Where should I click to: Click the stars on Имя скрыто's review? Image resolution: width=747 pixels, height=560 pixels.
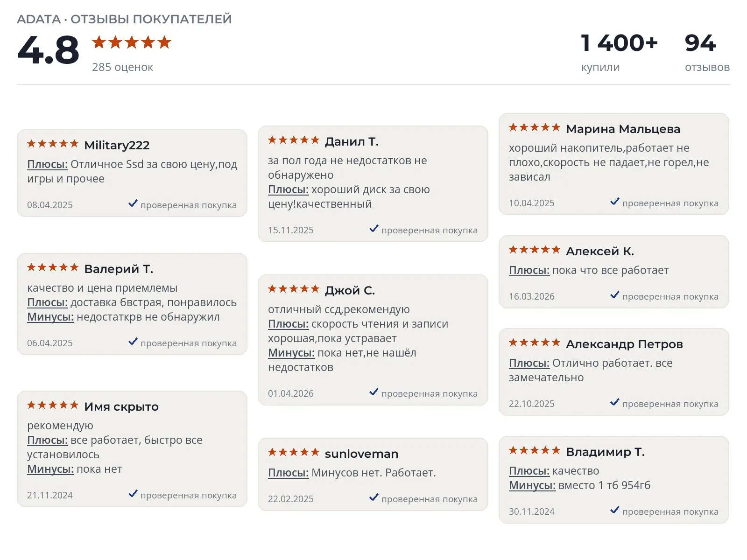click(53, 405)
